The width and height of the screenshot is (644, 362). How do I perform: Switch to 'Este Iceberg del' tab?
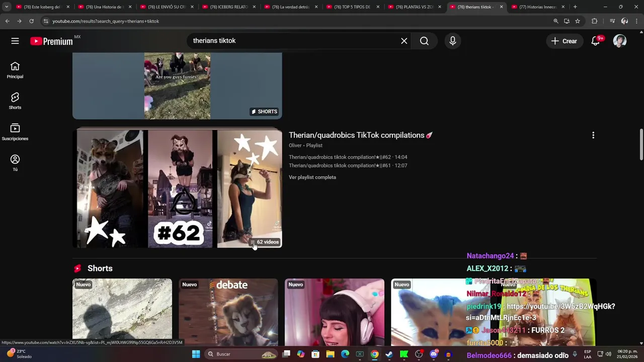[x=43, y=7]
